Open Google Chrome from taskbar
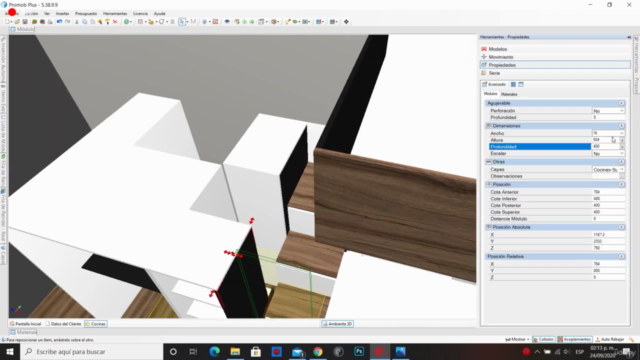Screen dimensions: 640x360 [318, 351]
